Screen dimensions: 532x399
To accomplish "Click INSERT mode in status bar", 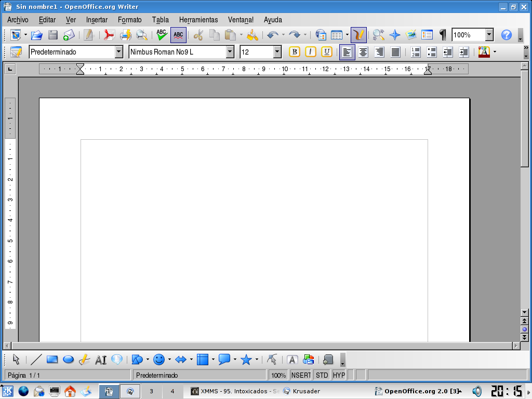I will point(301,375).
